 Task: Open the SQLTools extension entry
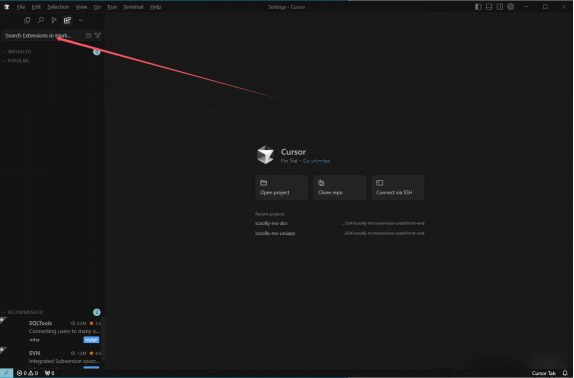pyautogui.click(x=51, y=331)
